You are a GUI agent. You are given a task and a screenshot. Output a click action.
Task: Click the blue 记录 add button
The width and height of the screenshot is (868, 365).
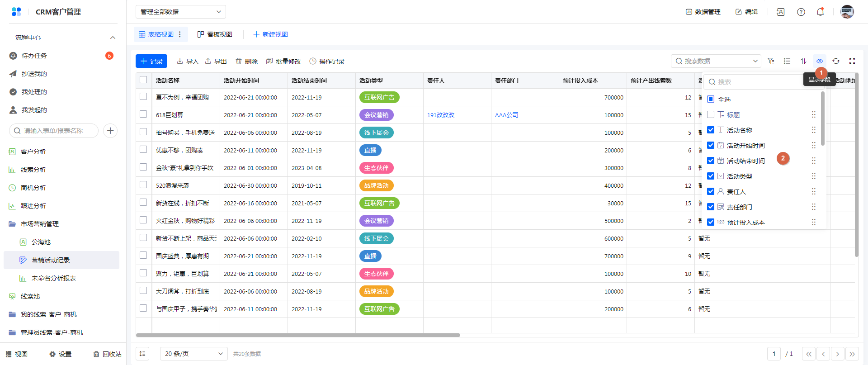point(151,61)
